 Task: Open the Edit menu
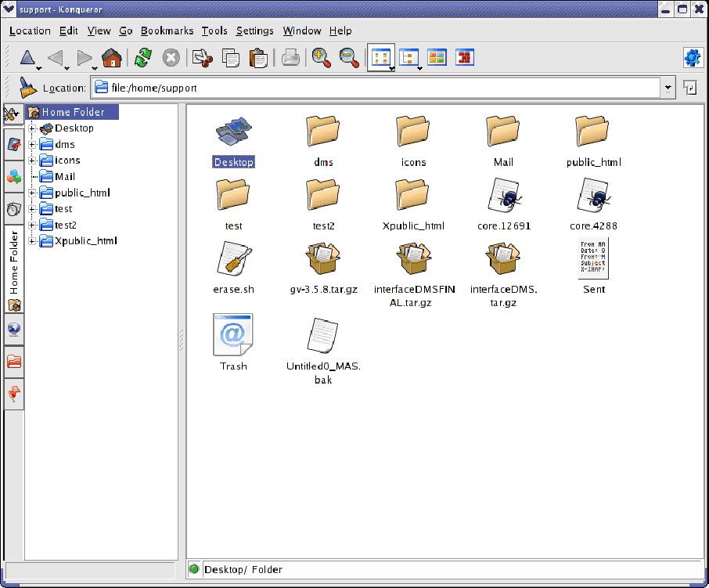click(69, 31)
